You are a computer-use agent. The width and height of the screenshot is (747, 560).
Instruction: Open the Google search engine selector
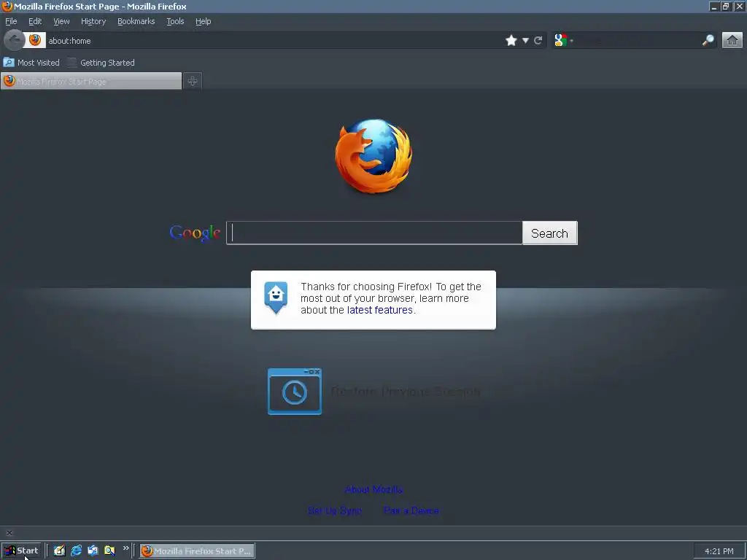coord(564,41)
